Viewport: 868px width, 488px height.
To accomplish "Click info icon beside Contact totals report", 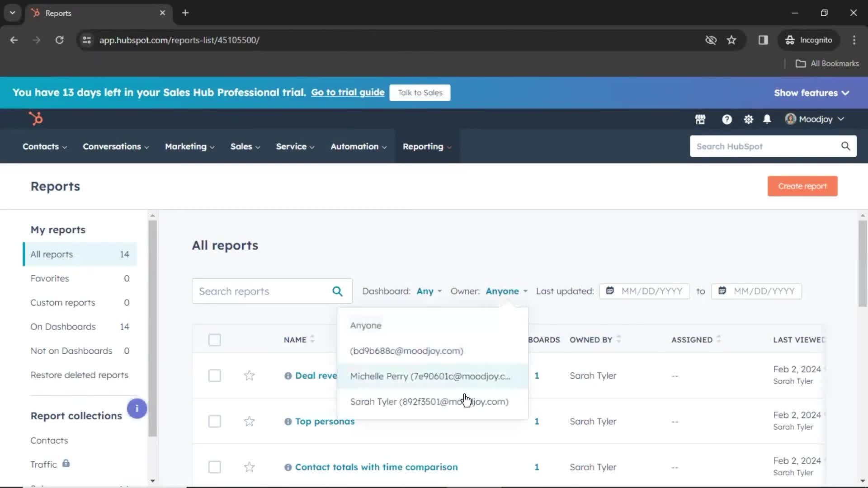I will [x=288, y=467].
